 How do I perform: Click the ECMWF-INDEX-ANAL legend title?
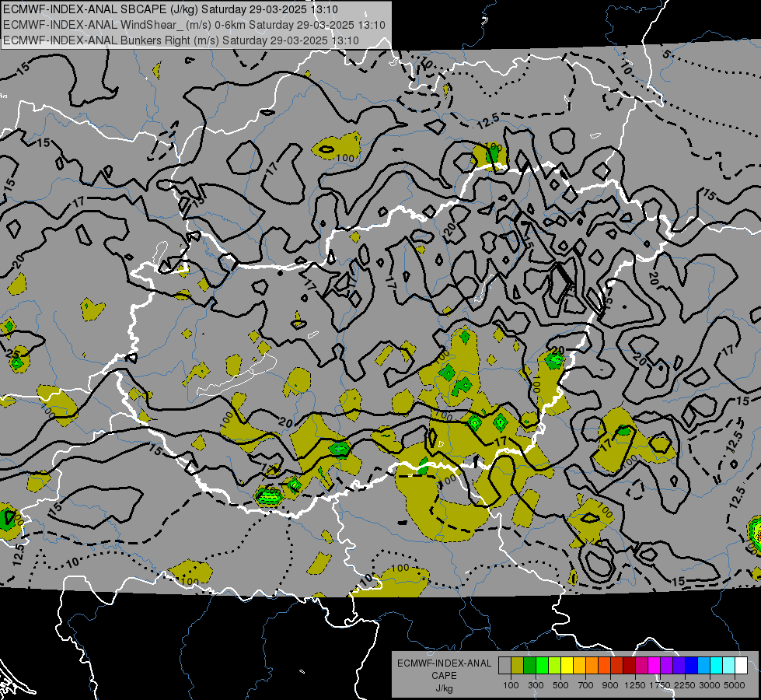[444, 663]
